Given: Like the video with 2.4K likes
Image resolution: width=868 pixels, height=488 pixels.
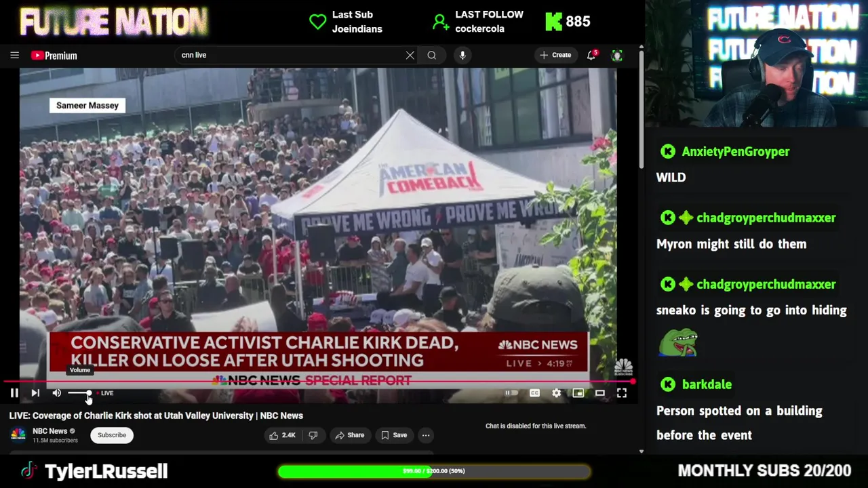Looking at the screenshot, I should [283, 435].
